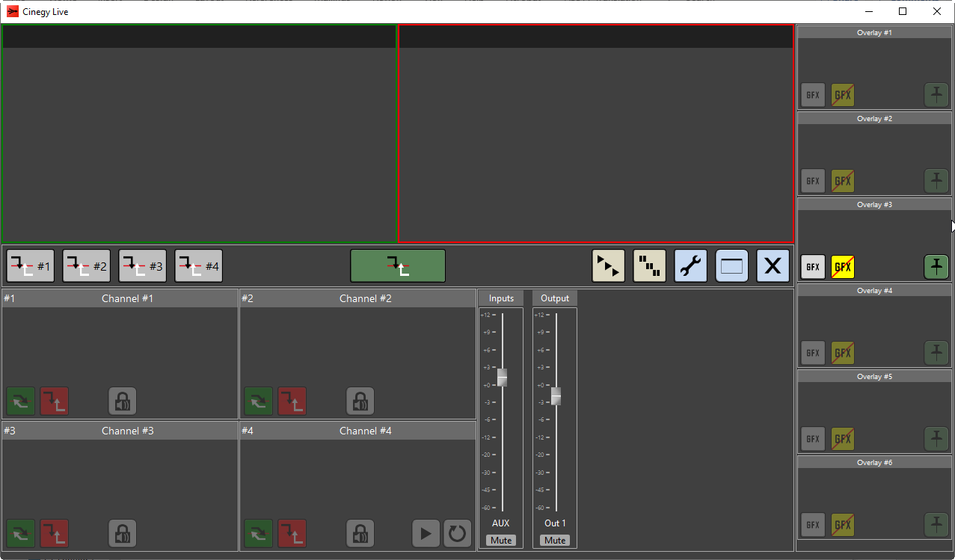Image resolution: width=955 pixels, height=560 pixels.
Task: Toggle the pin button in Overlay #4
Action: (936, 353)
